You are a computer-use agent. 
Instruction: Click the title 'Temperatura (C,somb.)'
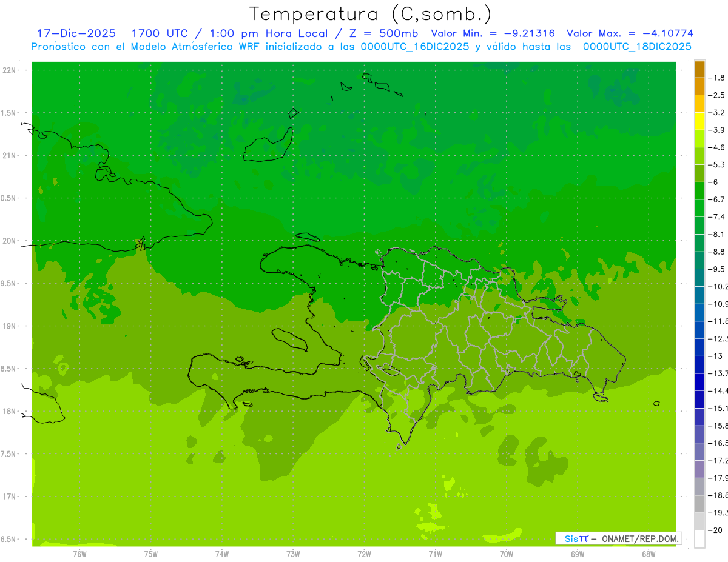coord(371,15)
